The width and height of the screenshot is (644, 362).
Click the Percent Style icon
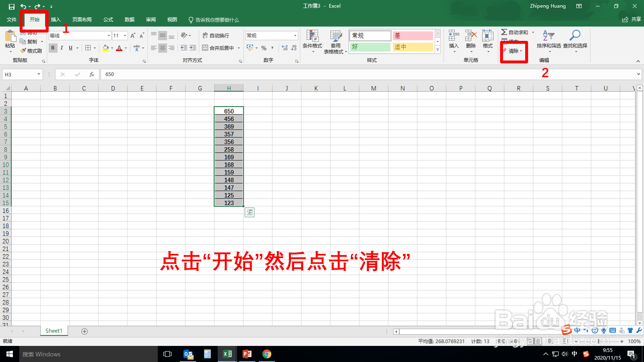pos(263,48)
